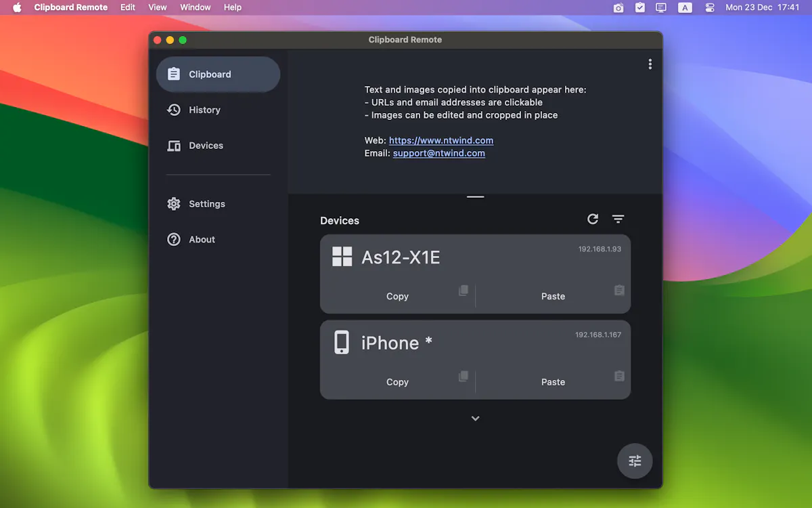Open the Window menu
This screenshot has height=508, width=812.
tap(196, 7)
